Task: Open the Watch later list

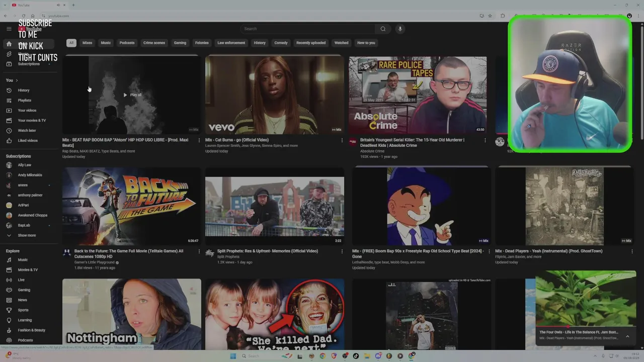Action: tap(30, 131)
